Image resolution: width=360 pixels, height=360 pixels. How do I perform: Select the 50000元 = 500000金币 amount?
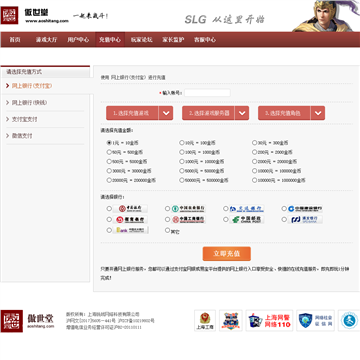tap(182, 180)
